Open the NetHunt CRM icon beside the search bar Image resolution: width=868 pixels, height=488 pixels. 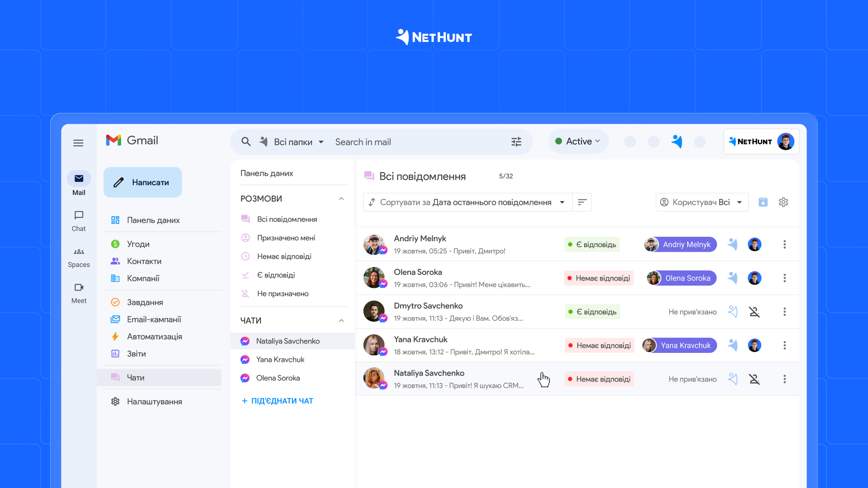point(677,141)
